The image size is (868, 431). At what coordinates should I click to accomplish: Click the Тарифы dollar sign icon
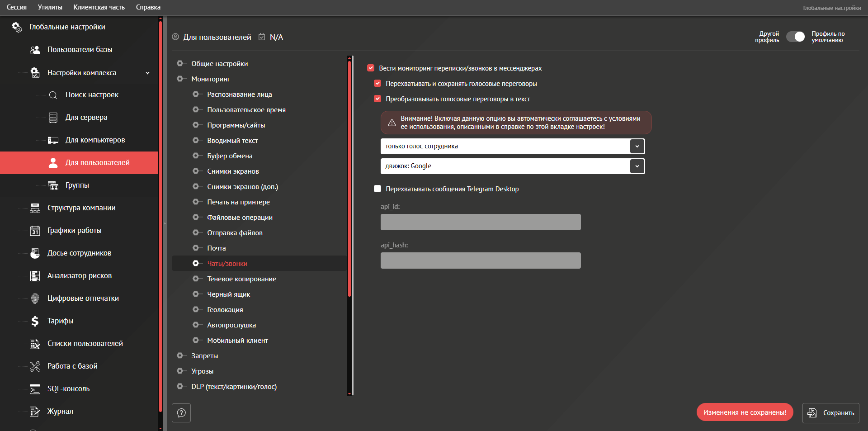pos(35,321)
